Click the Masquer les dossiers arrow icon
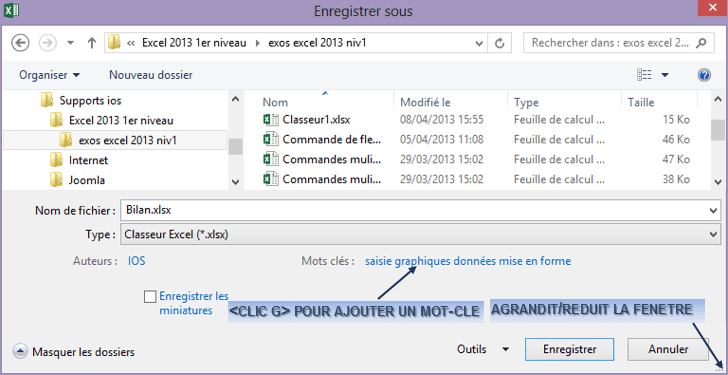 [x=20, y=351]
